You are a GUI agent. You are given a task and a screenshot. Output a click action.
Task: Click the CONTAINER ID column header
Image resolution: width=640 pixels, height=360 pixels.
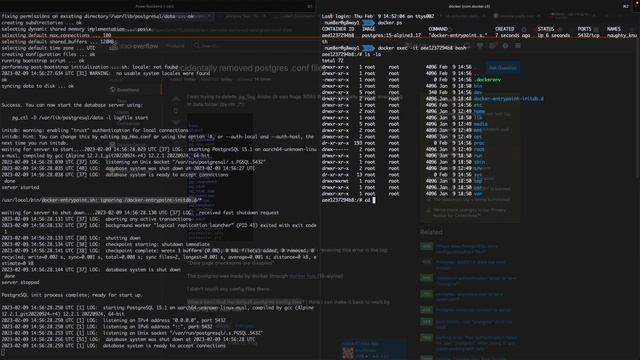[338, 29]
